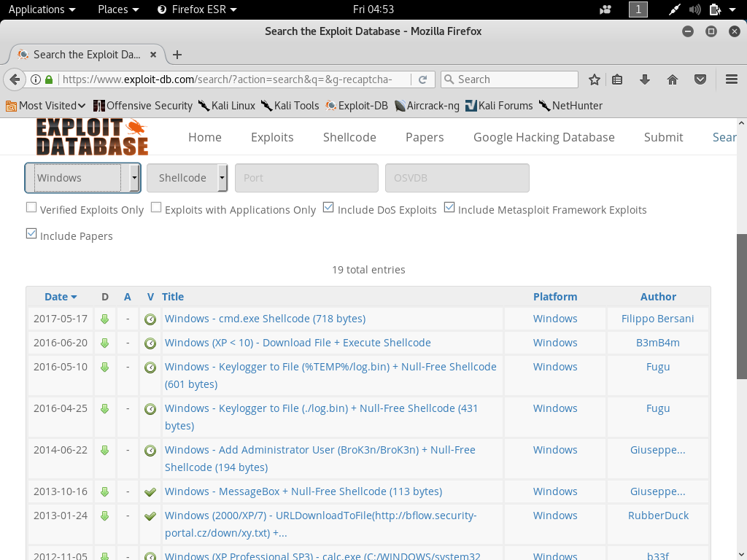Viewport: 747px width, 560px height.
Task: Open author Filippo Bersani link
Action: coord(657,319)
